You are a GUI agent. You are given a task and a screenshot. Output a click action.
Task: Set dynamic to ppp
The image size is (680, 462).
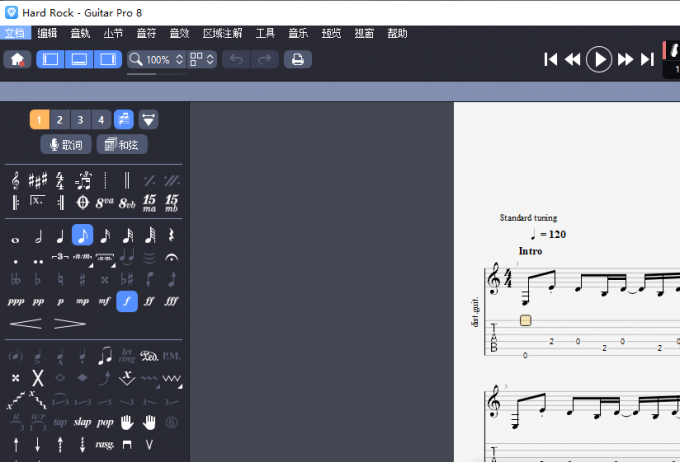pyautogui.click(x=16, y=301)
